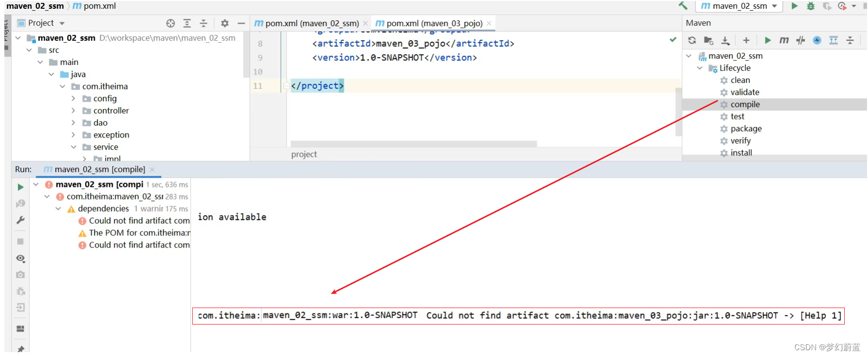Select opened file locate target icon
This screenshot has width=868, height=356.
170,23
